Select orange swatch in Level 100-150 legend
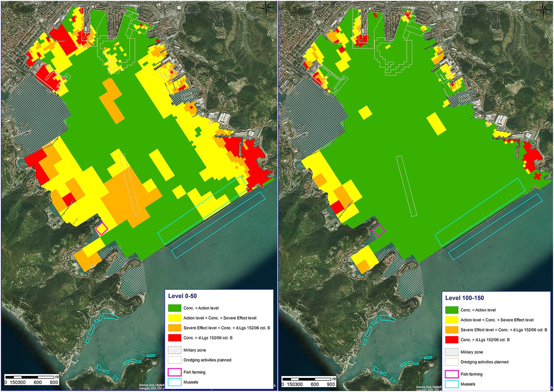The height and width of the screenshot is (392, 554). 452,330
